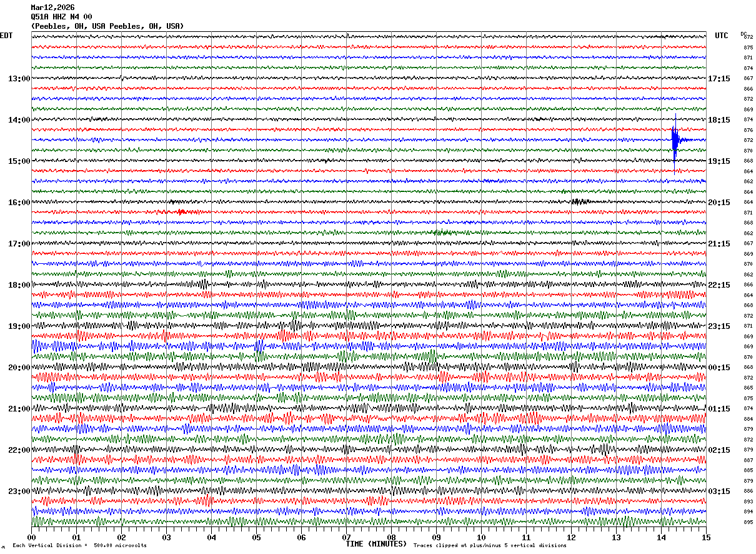756x554 pixels.
Task: Click 'Traces clipped at plus/minus 5 vertical divisions' note
Action: pyautogui.click(x=490, y=546)
